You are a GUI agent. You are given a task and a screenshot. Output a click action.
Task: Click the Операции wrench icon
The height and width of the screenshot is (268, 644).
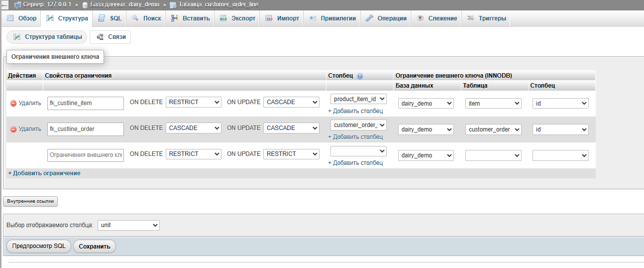pos(369,18)
